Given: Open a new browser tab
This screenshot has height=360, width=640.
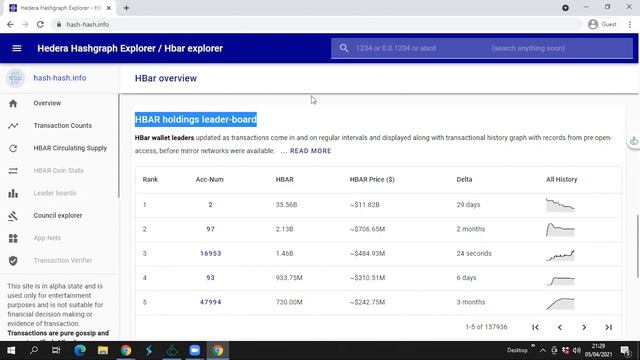Looking at the screenshot, I should click(x=126, y=8).
